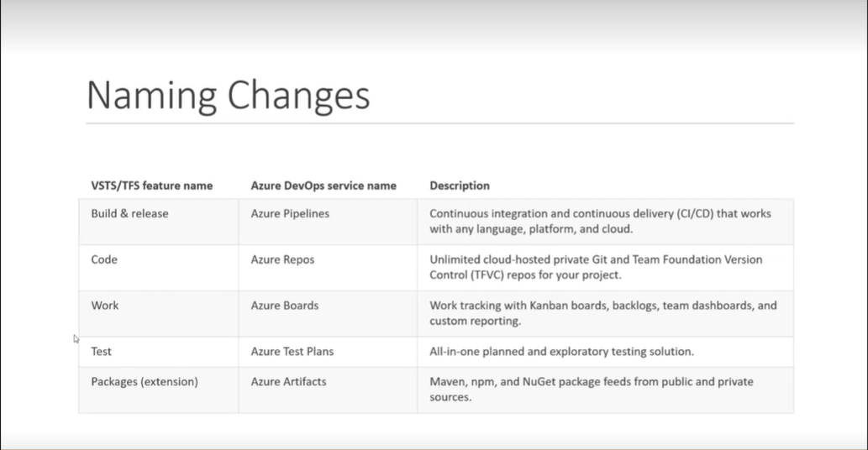
Task: Click the "Build & release" table cell
Action: coord(129,213)
